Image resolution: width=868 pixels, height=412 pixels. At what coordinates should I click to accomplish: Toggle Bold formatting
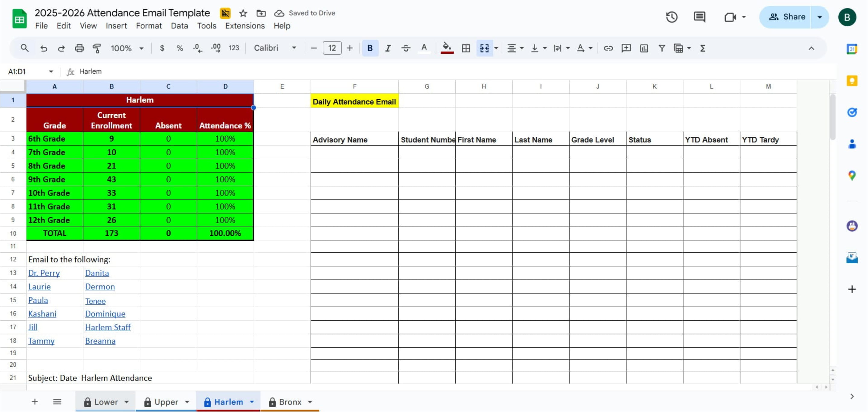pyautogui.click(x=370, y=48)
